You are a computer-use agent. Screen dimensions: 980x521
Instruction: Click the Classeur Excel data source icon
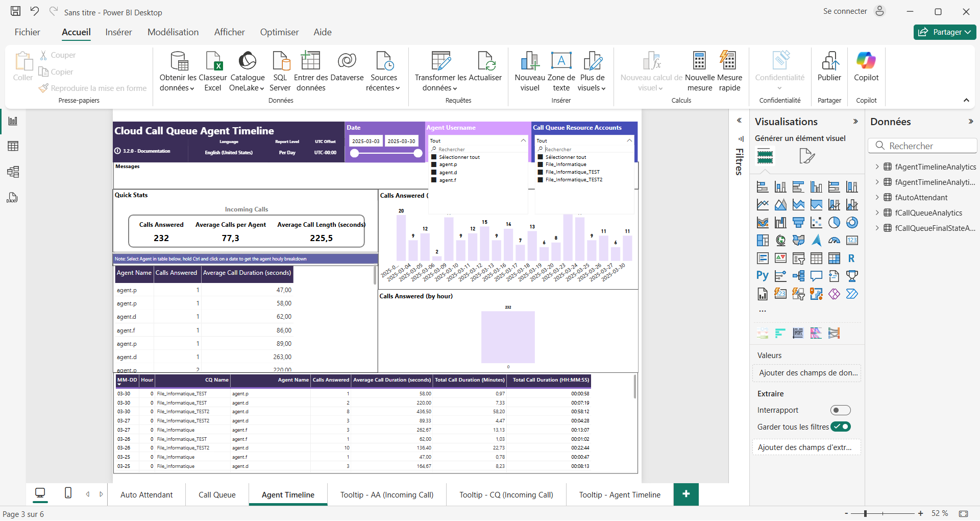212,72
